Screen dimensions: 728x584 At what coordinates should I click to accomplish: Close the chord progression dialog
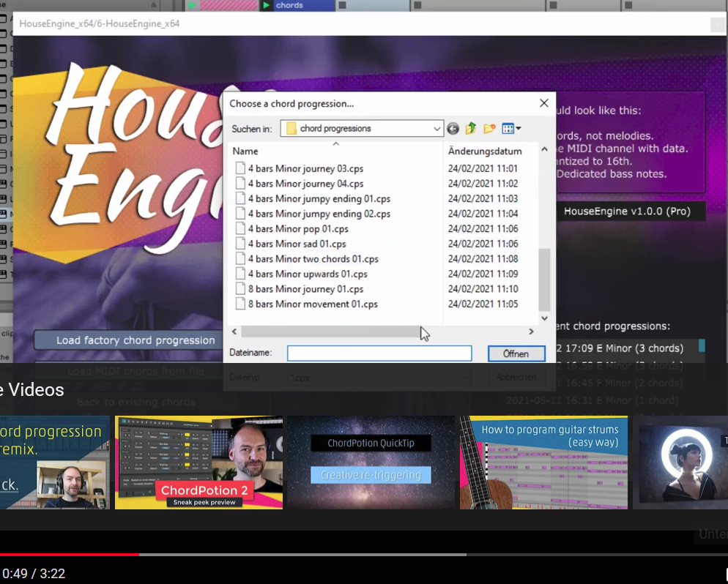click(544, 104)
